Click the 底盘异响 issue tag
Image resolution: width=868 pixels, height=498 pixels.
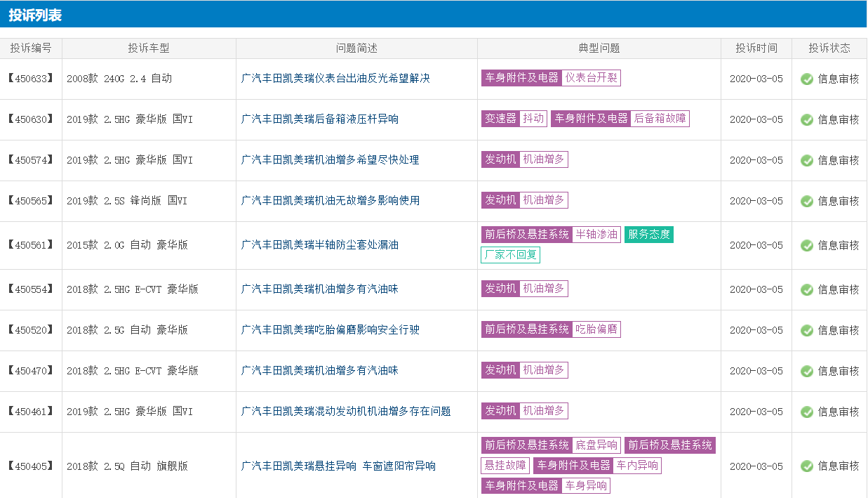tap(596, 445)
